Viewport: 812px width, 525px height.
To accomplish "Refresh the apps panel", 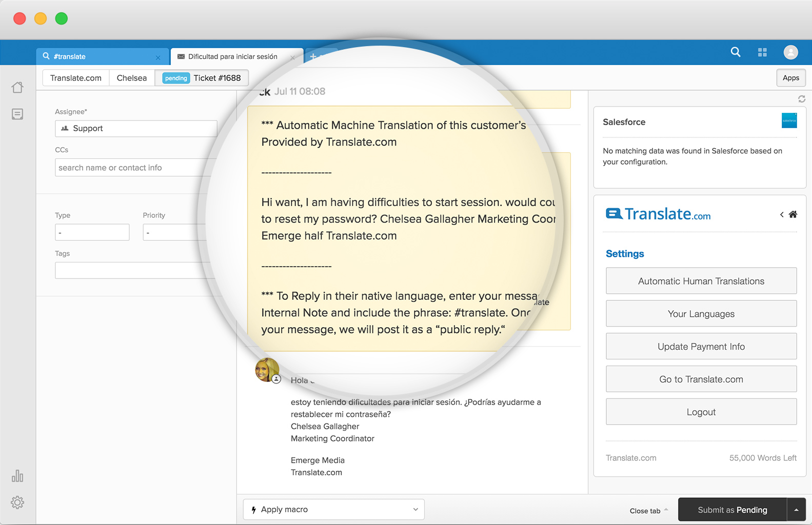I will 801,99.
